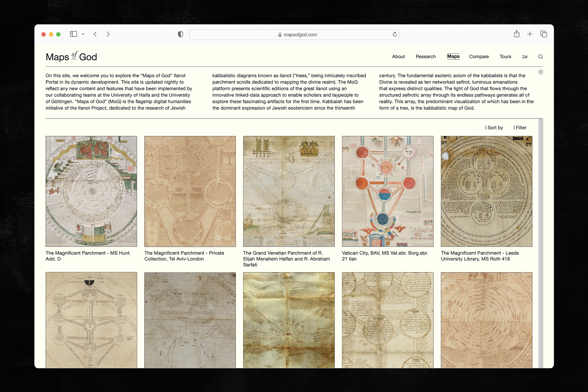Open a new tab with the plus icon
588x392 pixels.
pos(530,34)
